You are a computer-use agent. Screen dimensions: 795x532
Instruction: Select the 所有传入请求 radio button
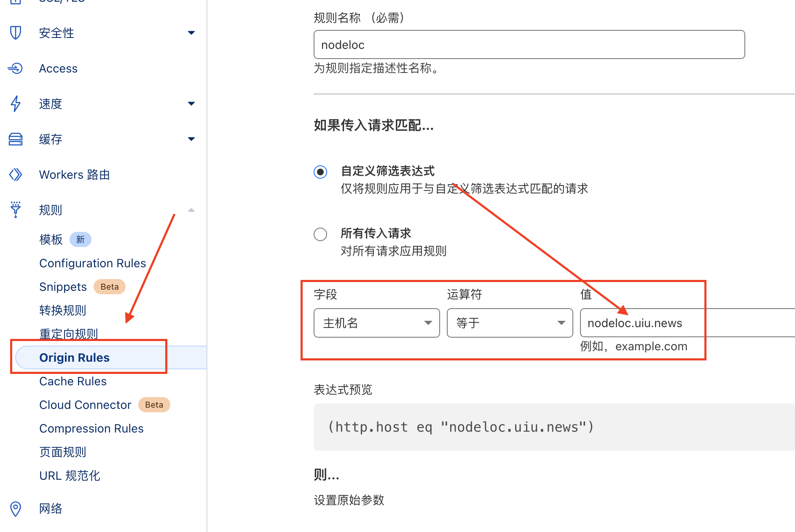point(320,234)
